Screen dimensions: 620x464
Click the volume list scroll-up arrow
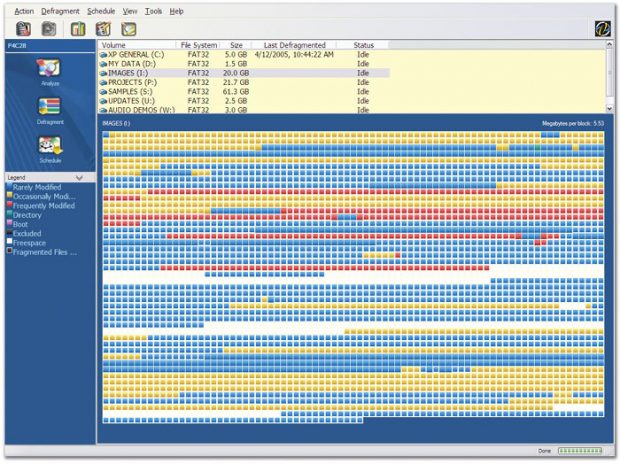[x=609, y=45]
